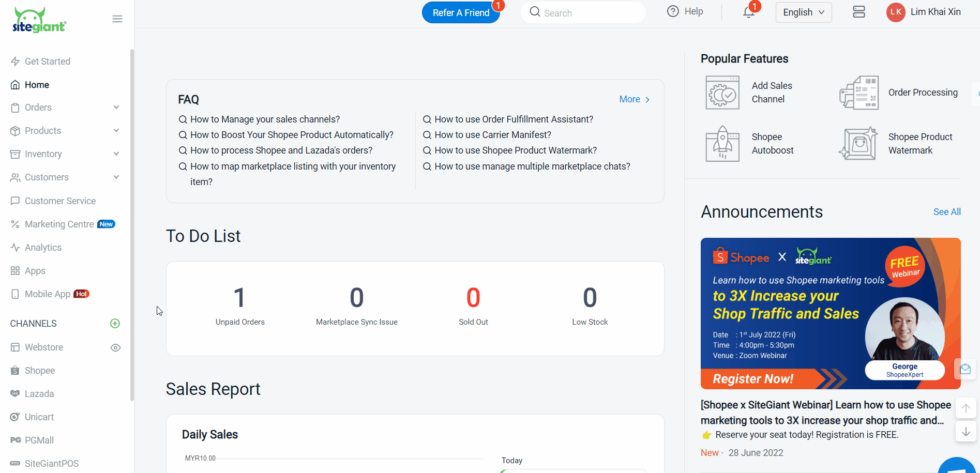
Task: Expand the Inventory menu chevron
Action: 116,154
